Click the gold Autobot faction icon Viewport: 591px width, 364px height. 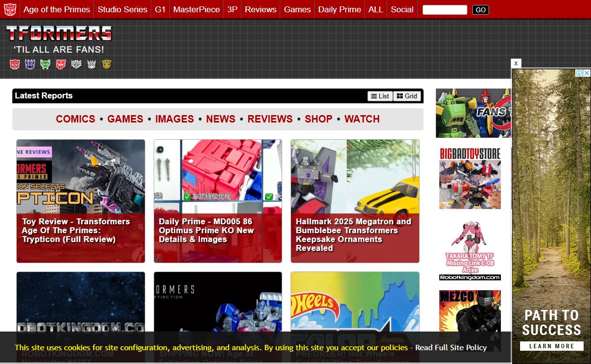(x=106, y=64)
